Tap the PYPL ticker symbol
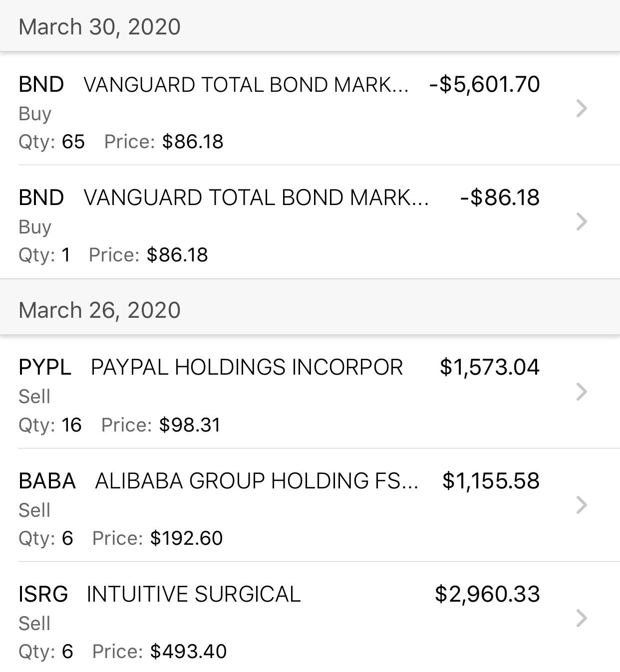The image size is (620, 672). point(45,367)
